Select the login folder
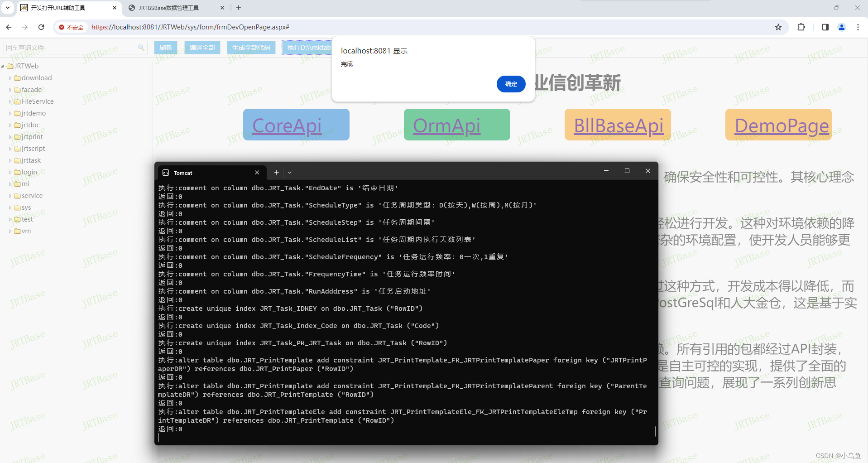 [x=29, y=172]
